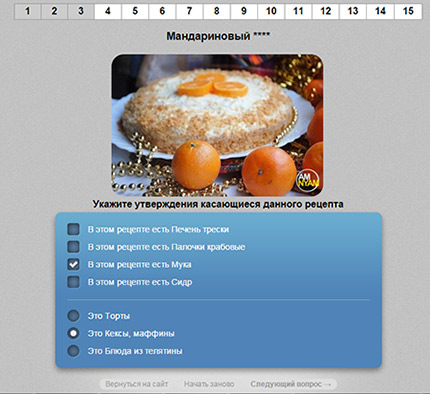Click the Вернуться на сайт button
Viewport: 430px width, 394px height.
[137, 384]
